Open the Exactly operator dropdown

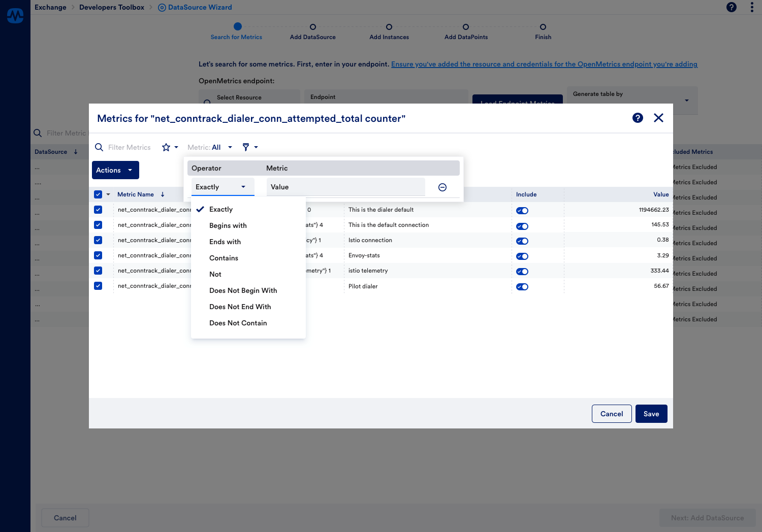223,187
